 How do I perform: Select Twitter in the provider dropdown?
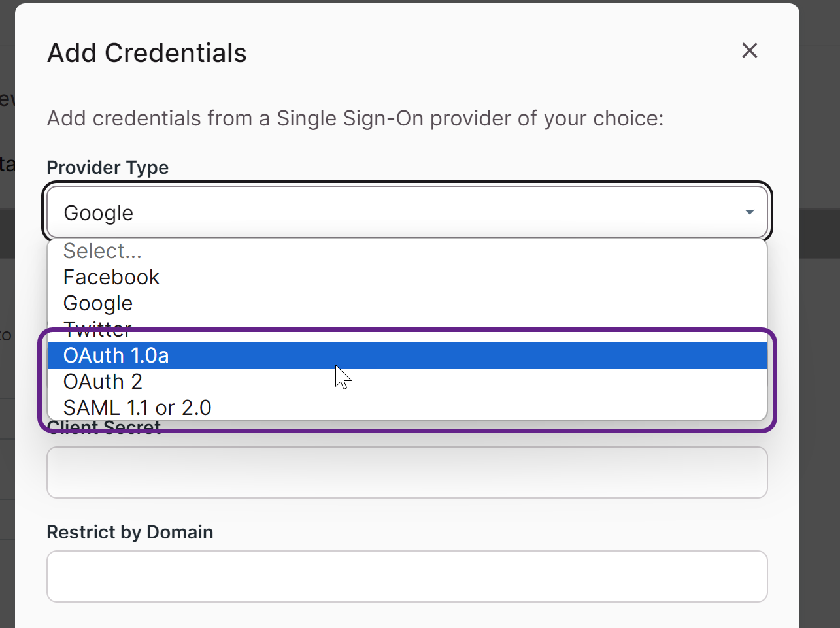(97, 329)
